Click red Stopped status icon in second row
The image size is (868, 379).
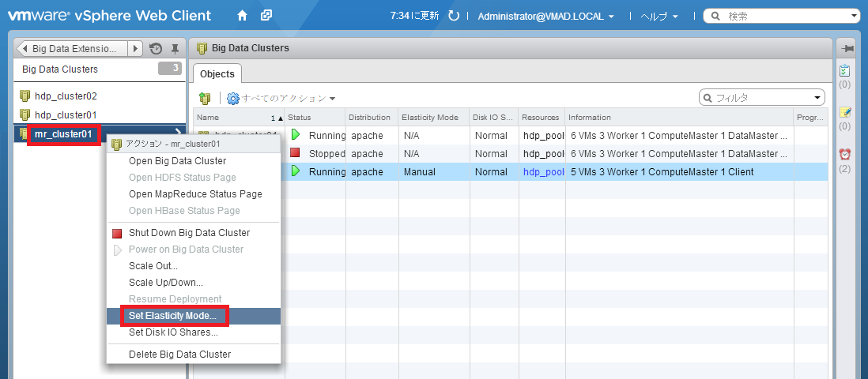296,152
